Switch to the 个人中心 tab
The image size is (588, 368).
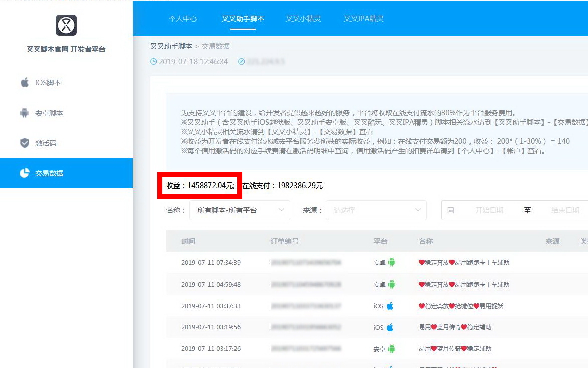pyautogui.click(x=183, y=18)
